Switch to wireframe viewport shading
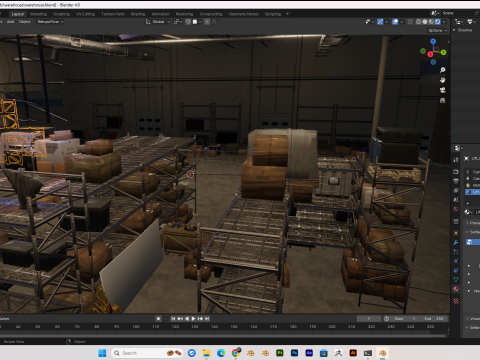 pyautogui.click(x=418, y=22)
